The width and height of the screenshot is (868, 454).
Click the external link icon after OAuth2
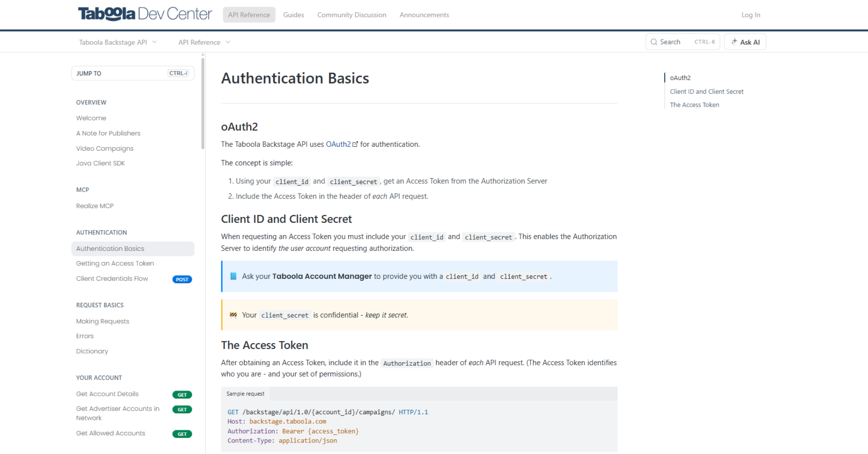click(x=355, y=144)
